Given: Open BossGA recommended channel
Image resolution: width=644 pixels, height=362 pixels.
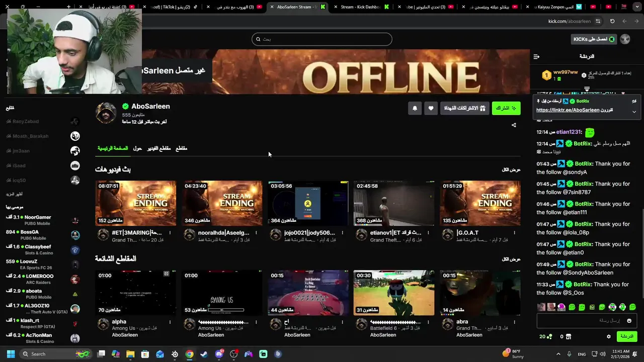Looking at the screenshot, I should coord(43,235).
